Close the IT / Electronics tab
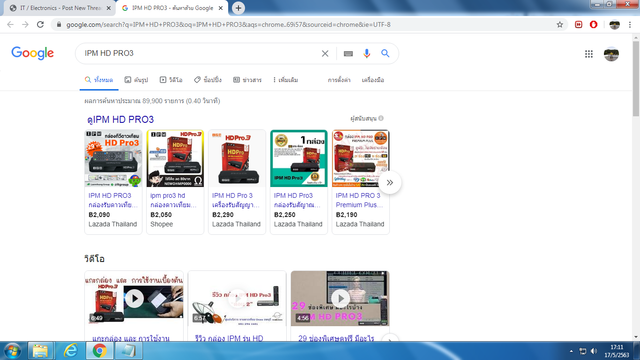 pyautogui.click(x=109, y=8)
